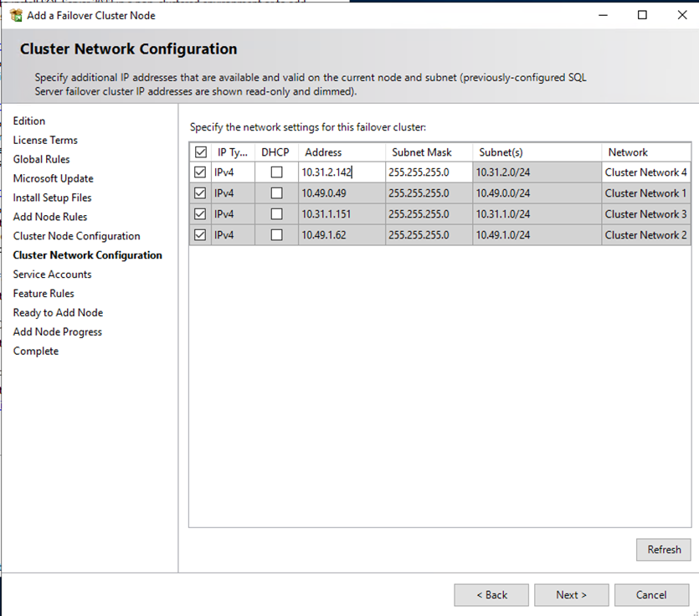
Task: Uncheck the 10.49.1.62 row checkbox
Action: (200, 235)
